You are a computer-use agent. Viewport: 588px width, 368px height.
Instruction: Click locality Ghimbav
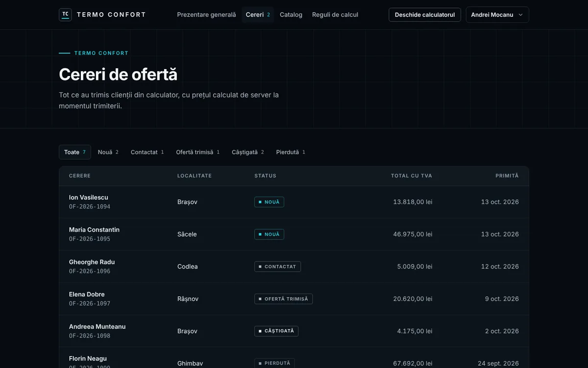(190, 364)
